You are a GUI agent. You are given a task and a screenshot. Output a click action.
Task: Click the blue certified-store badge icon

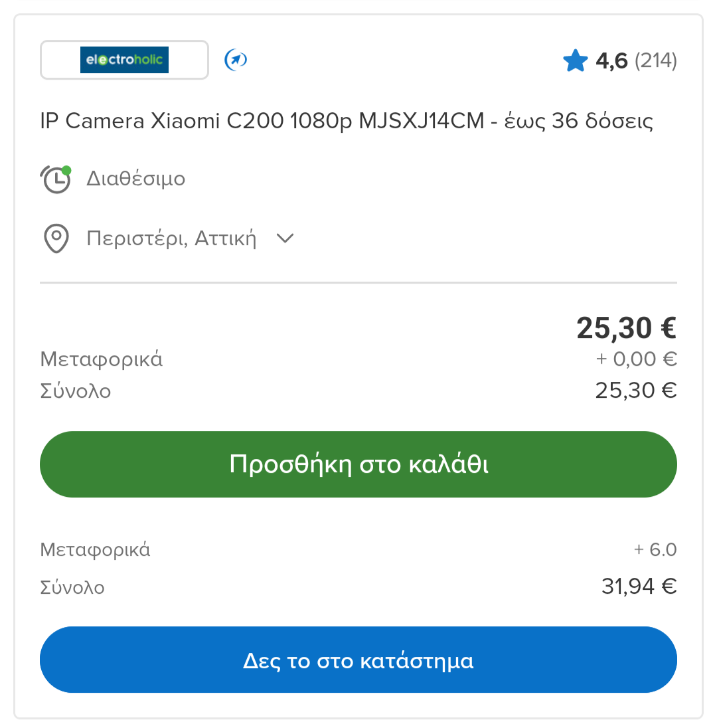click(236, 60)
